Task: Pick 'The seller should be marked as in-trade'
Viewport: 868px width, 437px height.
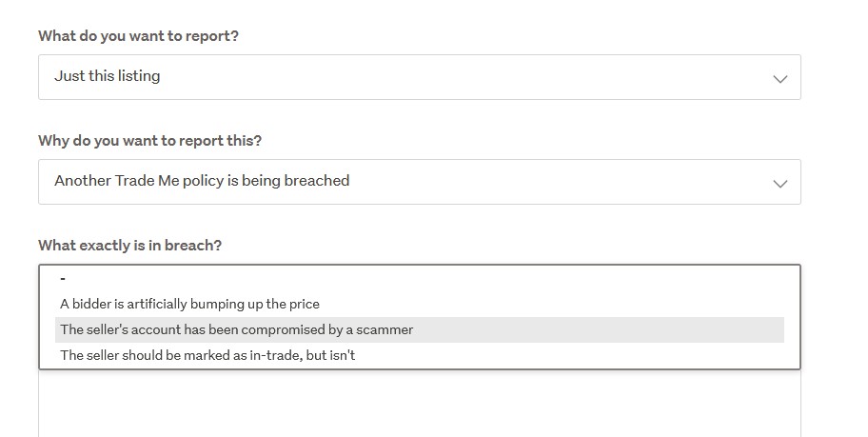Action: click(207, 356)
